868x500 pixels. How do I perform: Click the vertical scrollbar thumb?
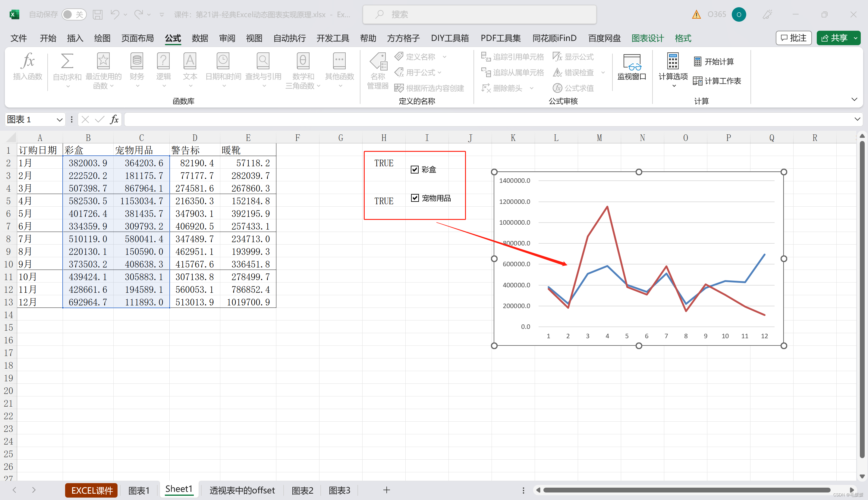click(862, 299)
